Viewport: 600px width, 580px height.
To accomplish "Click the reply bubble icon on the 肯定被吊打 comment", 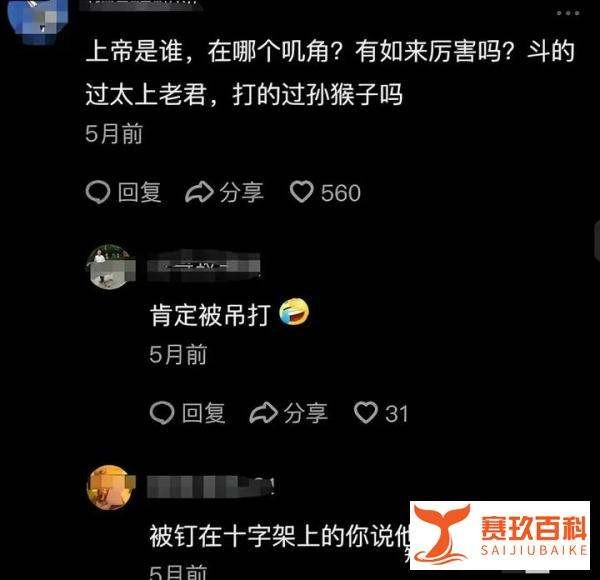I will [x=162, y=413].
